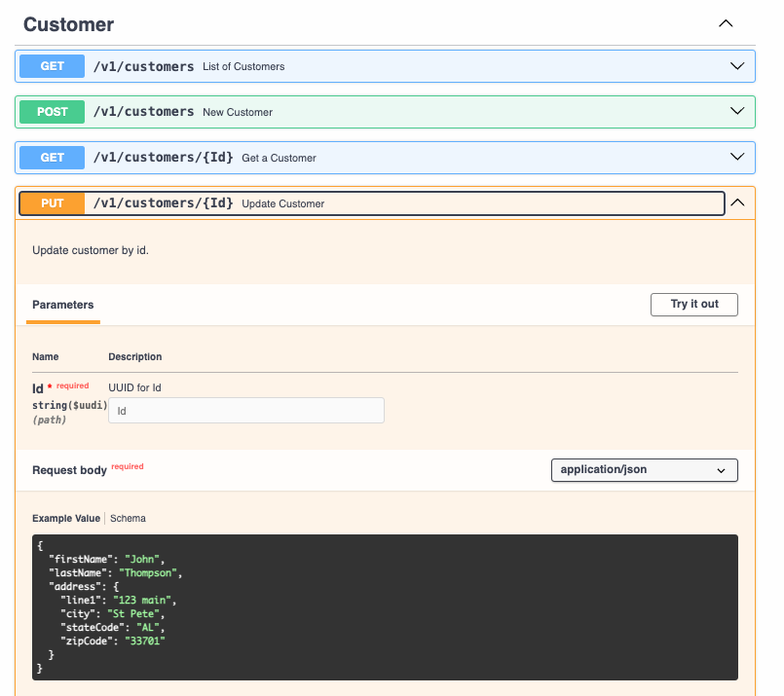Viewport: 784px width, 696px height.
Task: Click the Update Customer endpoint summary
Action: point(283,204)
